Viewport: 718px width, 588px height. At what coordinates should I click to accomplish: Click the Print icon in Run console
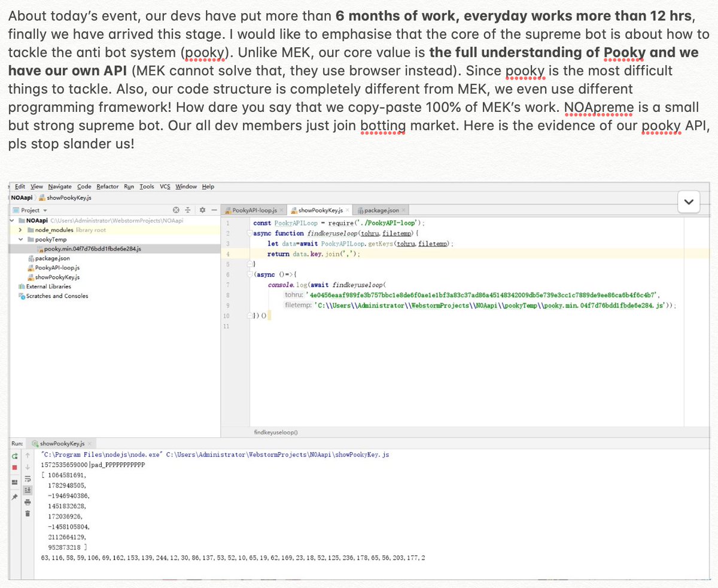click(x=28, y=501)
